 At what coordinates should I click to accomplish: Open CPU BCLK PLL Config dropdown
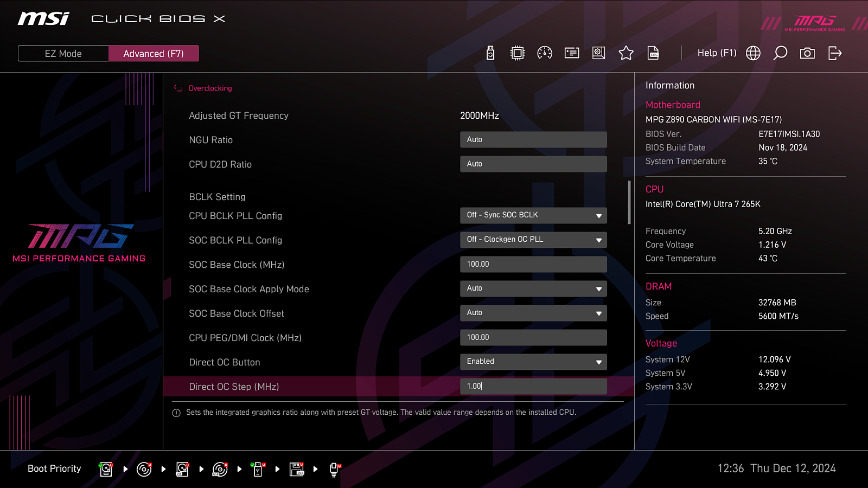pyautogui.click(x=533, y=215)
